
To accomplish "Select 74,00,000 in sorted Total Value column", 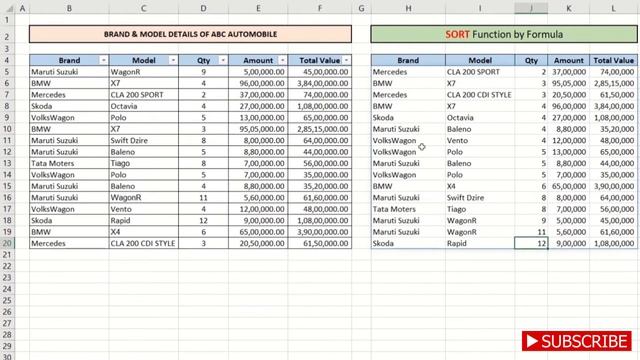I will [613, 72].
